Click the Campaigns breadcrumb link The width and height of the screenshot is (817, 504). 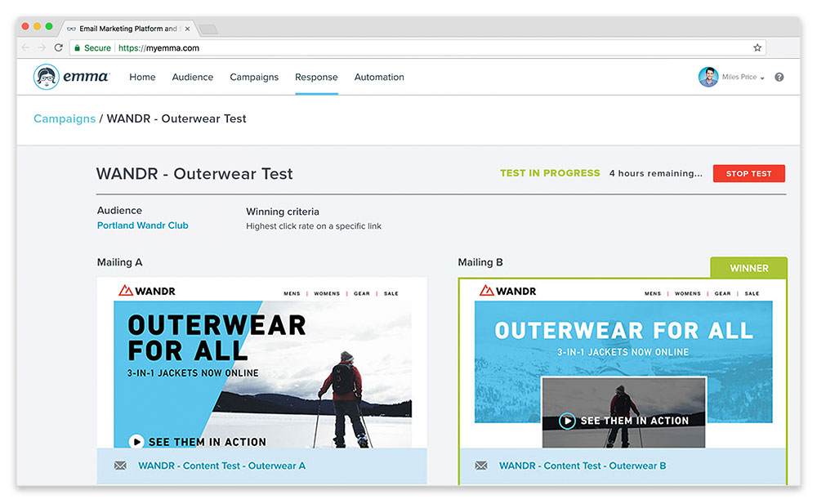pyautogui.click(x=65, y=118)
